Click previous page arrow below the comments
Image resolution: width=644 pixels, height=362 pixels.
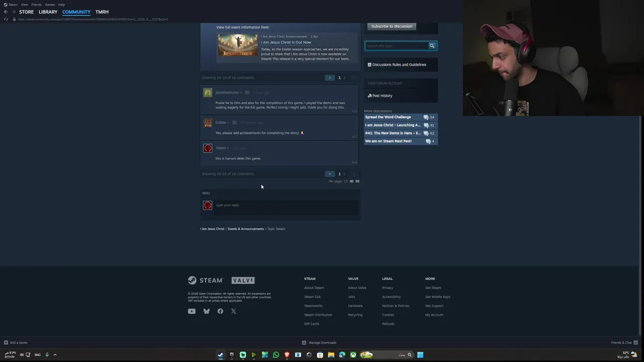tap(330, 174)
